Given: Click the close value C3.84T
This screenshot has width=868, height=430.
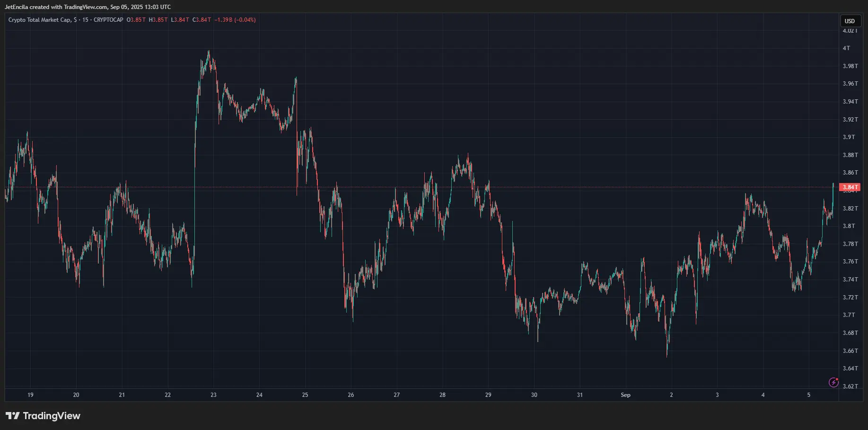Looking at the screenshot, I should tap(202, 20).
